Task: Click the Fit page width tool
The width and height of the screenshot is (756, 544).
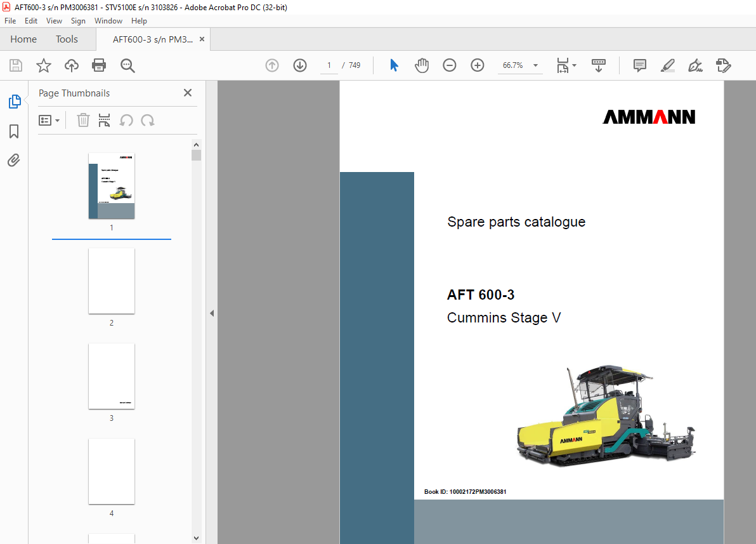Action: pos(563,65)
